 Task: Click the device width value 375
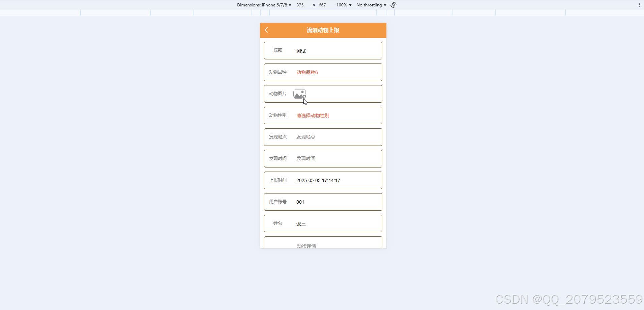pyautogui.click(x=299, y=5)
